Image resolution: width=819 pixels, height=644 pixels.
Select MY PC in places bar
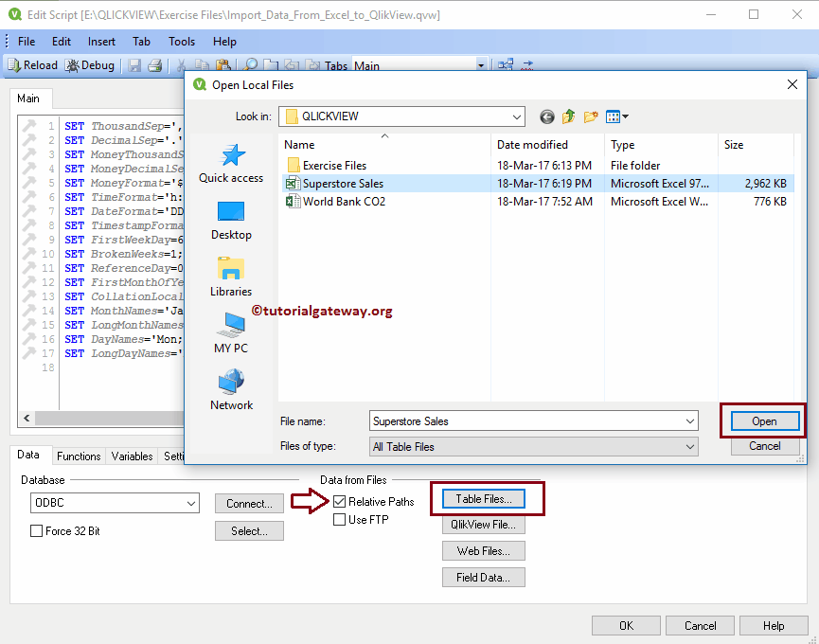pyautogui.click(x=231, y=333)
